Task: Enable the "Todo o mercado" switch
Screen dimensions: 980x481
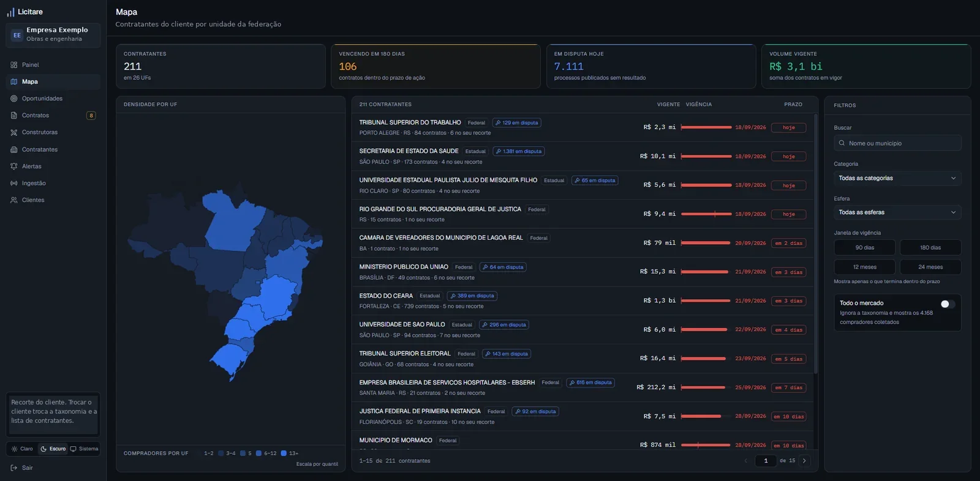Action: pos(947,304)
